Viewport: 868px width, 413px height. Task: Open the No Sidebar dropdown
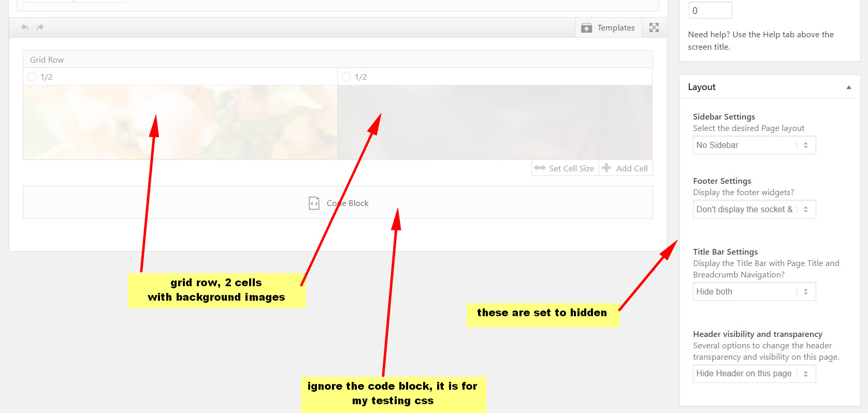[754, 145]
